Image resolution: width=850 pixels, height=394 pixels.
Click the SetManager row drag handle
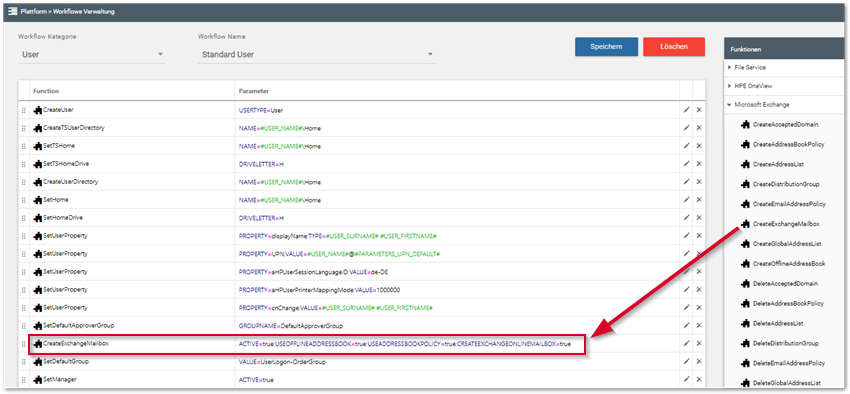23,379
